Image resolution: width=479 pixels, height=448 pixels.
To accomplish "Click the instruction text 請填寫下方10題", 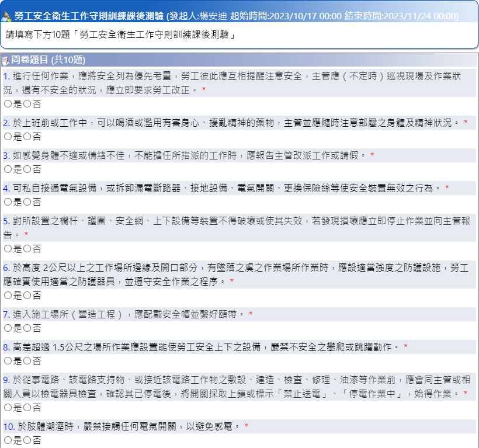I will (x=121, y=34).
